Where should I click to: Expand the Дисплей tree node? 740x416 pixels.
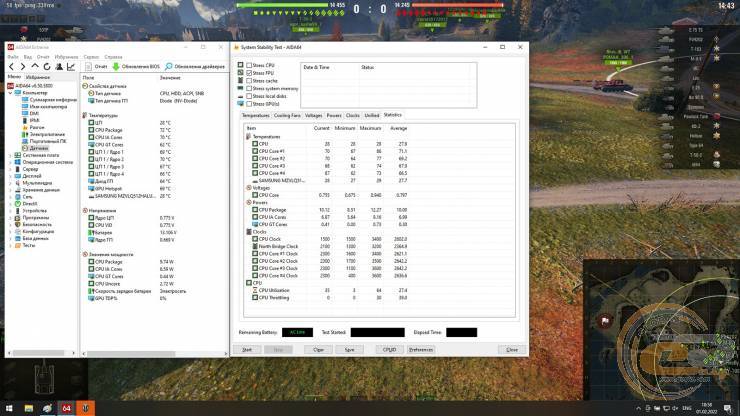(10, 176)
